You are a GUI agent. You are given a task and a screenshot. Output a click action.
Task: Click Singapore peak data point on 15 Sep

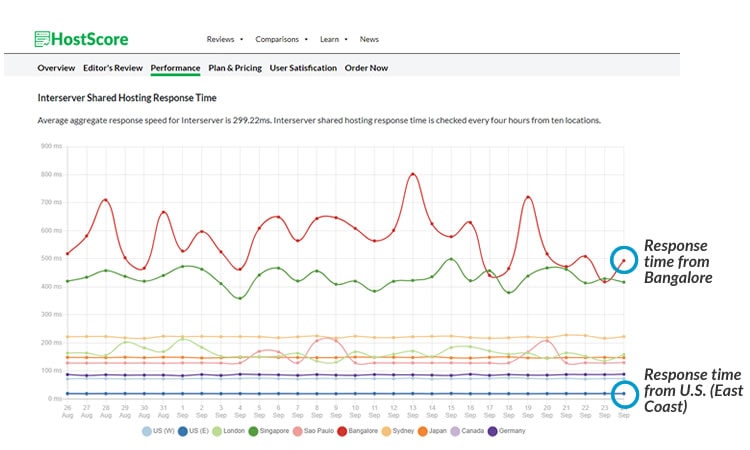pos(451,259)
